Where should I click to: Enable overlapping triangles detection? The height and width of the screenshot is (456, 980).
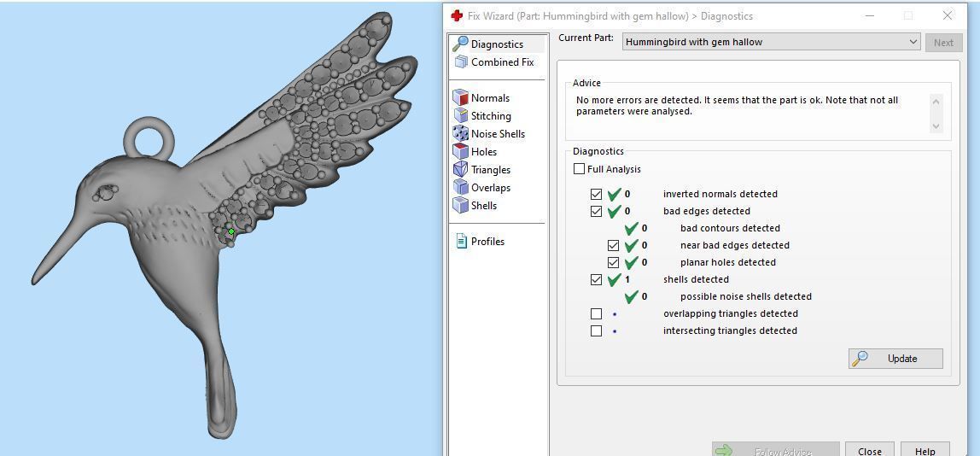pyautogui.click(x=596, y=313)
